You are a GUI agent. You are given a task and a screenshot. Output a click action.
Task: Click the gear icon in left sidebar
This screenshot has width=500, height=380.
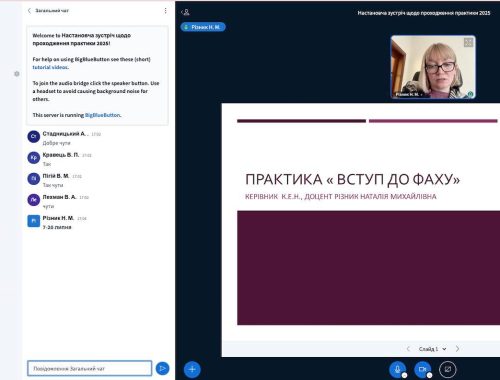pos(17,74)
